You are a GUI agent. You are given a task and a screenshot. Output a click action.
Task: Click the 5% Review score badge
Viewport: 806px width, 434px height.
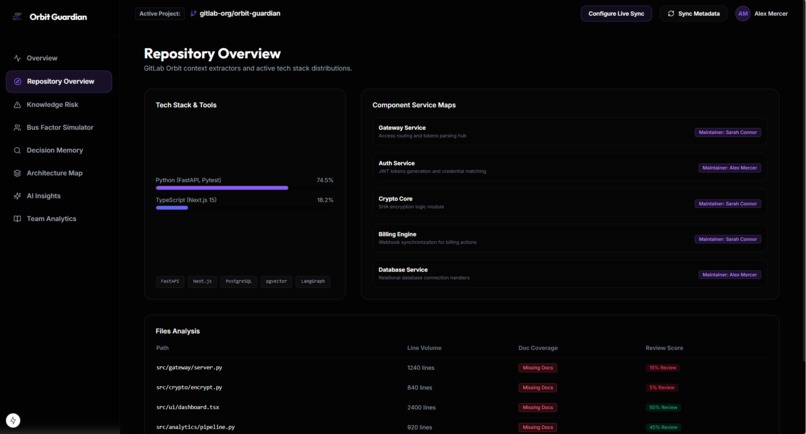click(x=662, y=387)
